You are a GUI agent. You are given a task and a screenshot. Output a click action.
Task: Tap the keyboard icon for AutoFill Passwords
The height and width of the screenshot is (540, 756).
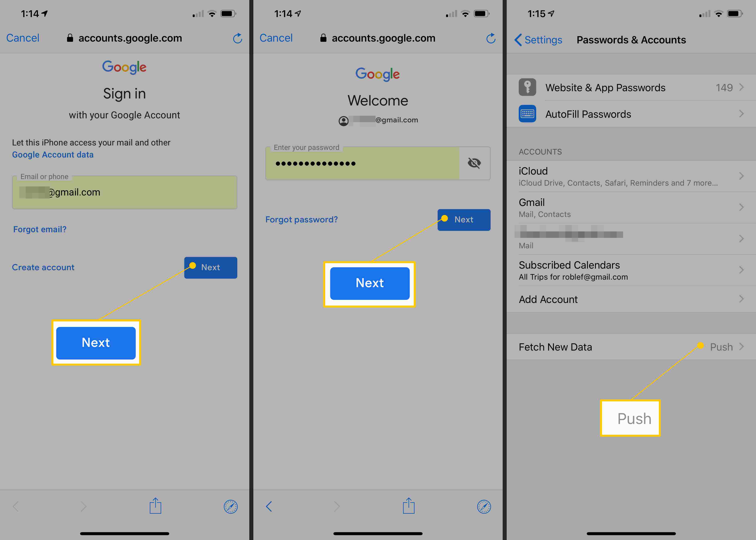526,113
